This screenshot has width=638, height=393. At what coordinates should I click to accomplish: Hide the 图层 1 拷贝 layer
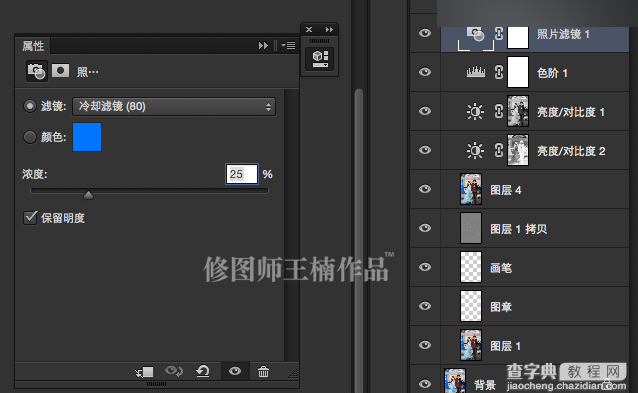(425, 228)
